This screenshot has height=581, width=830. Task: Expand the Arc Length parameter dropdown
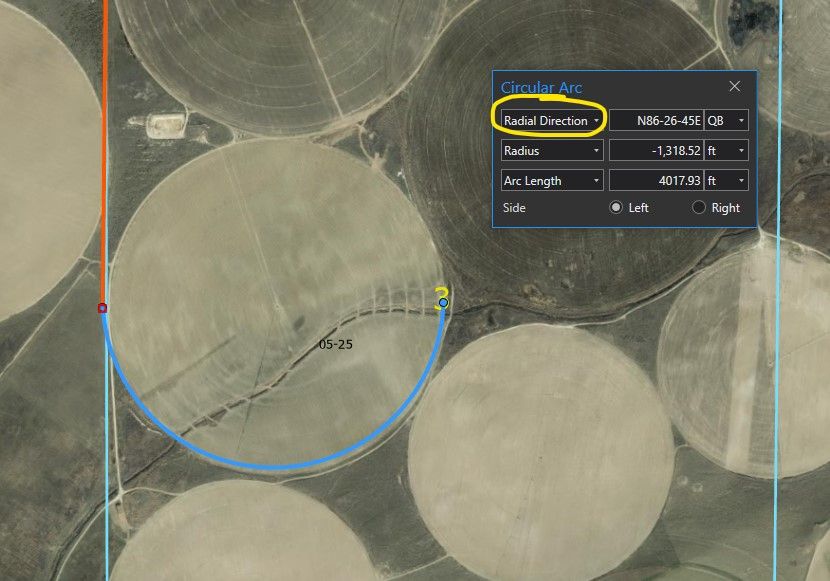[x=552, y=181]
